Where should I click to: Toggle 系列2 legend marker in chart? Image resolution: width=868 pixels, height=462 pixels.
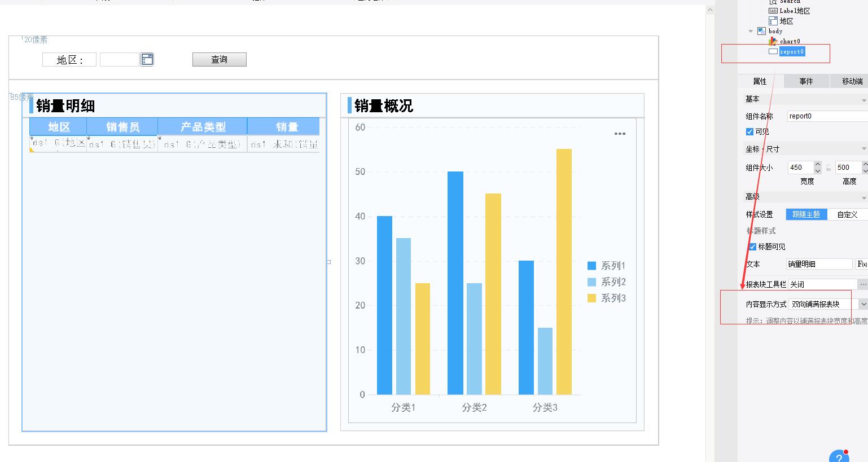(x=591, y=282)
